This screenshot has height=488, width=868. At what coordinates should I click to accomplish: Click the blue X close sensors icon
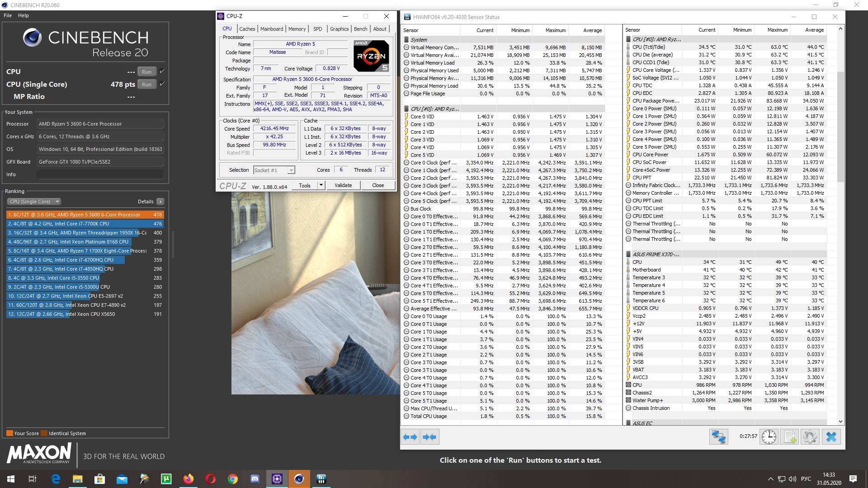[x=831, y=437]
